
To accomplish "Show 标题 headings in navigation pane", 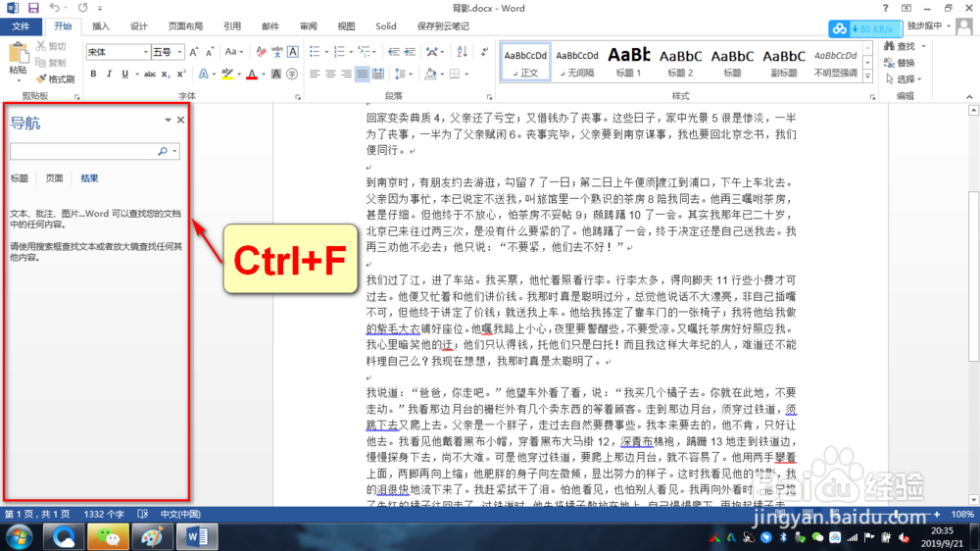I will (x=20, y=178).
